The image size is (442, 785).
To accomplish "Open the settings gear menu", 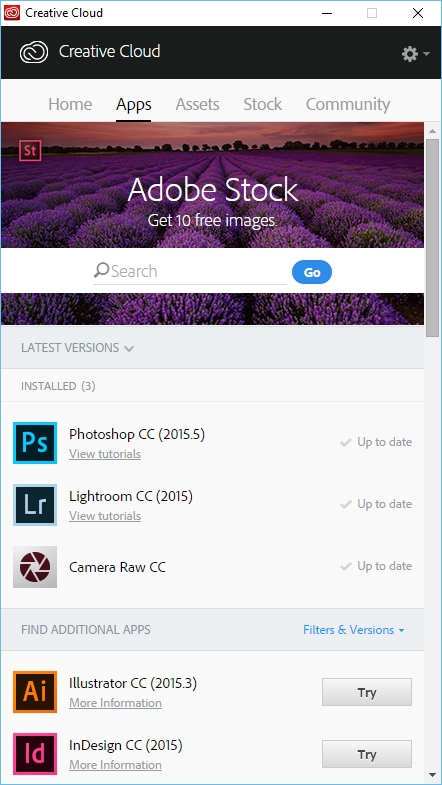I will point(415,54).
